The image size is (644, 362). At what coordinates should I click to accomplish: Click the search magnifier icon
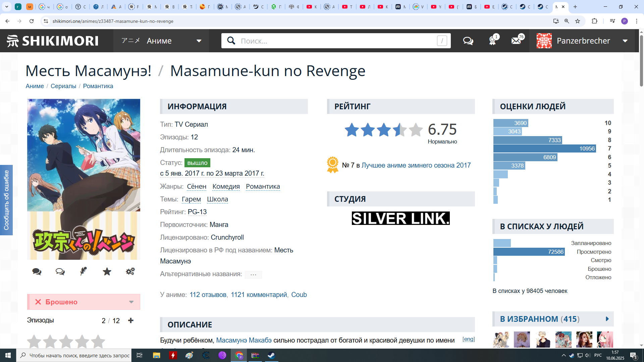click(231, 41)
